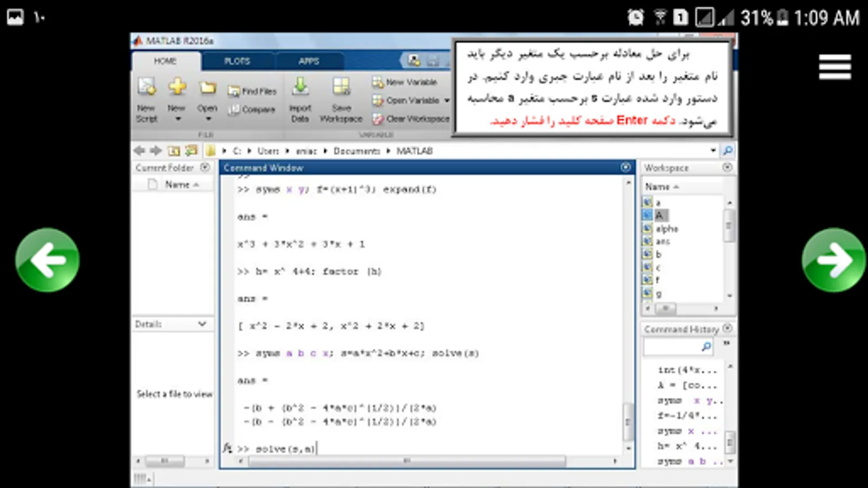868x488 pixels.
Task: Click the New Variable icon
Action: point(378,82)
